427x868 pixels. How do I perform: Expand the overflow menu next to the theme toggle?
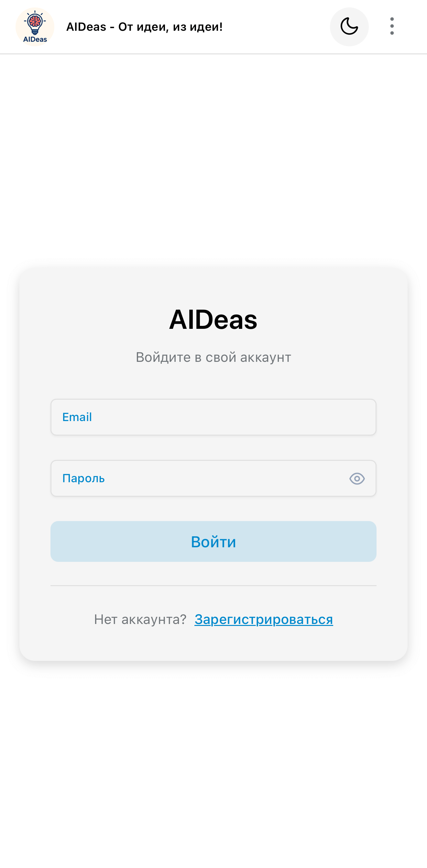pos(392,26)
